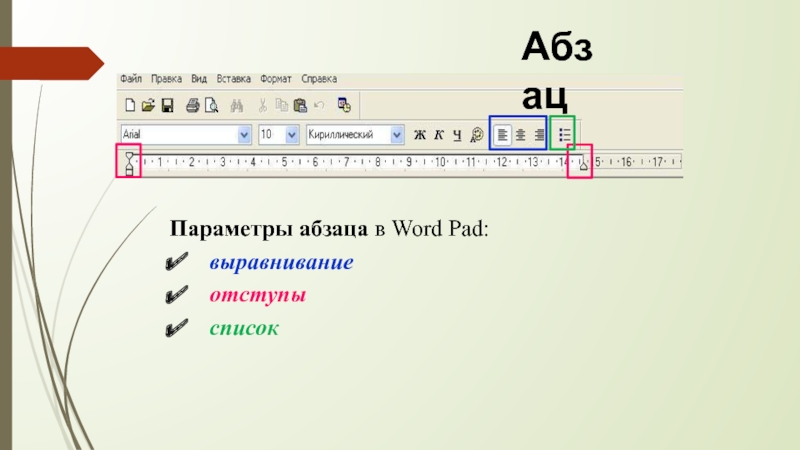Click the New document icon
Viewport: 800px width, 450px height.
click(x=129, y=104)
